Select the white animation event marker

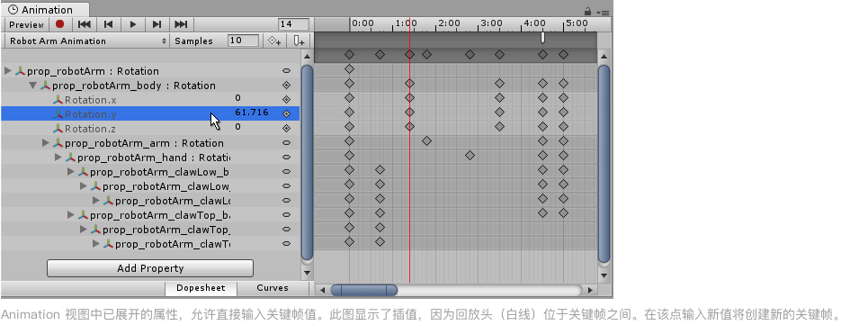(542, 37)
